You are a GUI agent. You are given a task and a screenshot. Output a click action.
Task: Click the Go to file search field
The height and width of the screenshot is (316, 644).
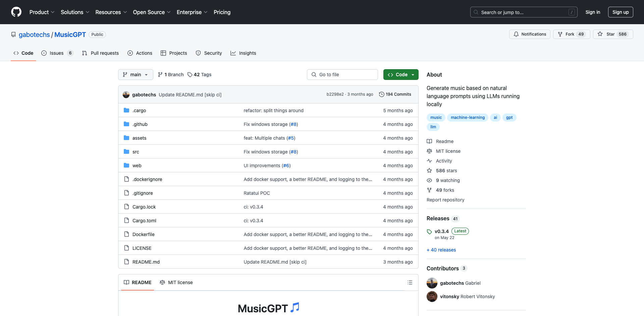(x=342, y=75)
